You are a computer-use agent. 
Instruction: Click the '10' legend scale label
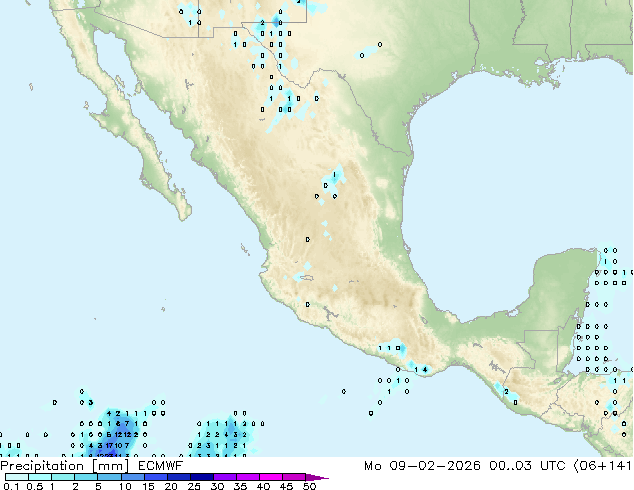coord(125,486)
